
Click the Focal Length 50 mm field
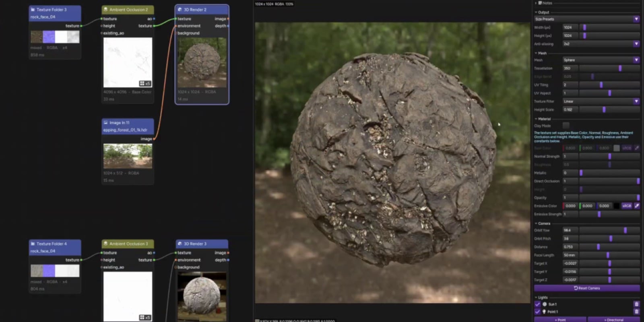570,255
